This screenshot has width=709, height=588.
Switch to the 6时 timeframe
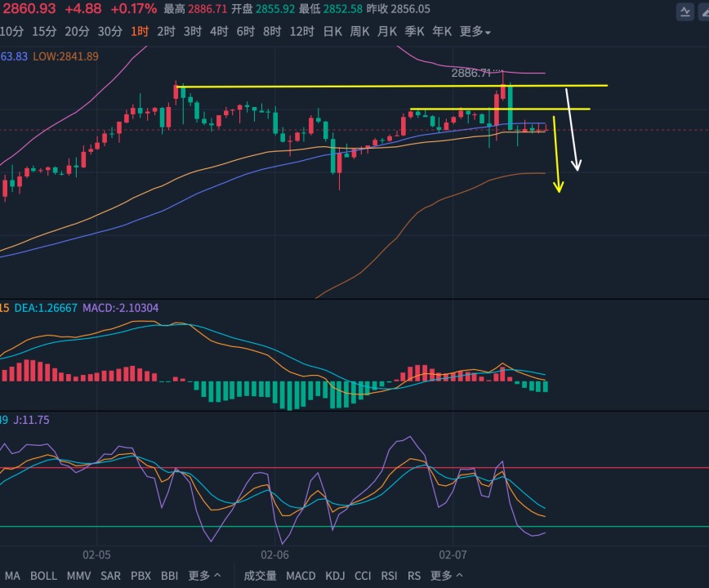(x=246, y=32)
